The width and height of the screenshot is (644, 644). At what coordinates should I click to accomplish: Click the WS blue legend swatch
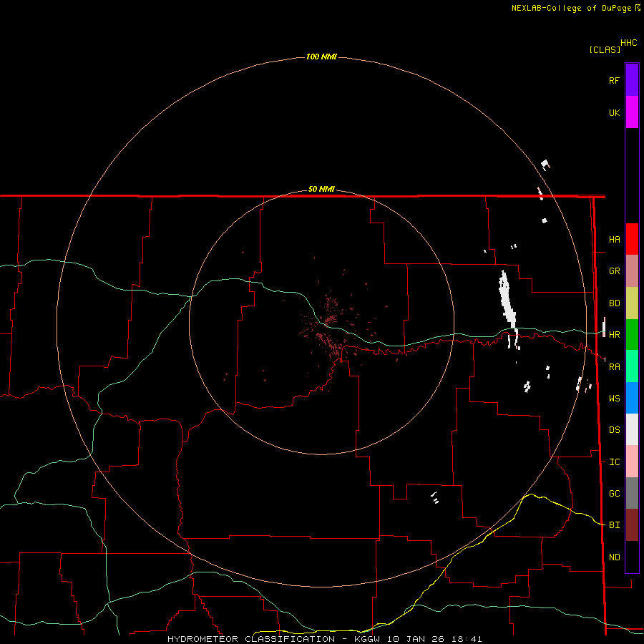click(632, 398)
